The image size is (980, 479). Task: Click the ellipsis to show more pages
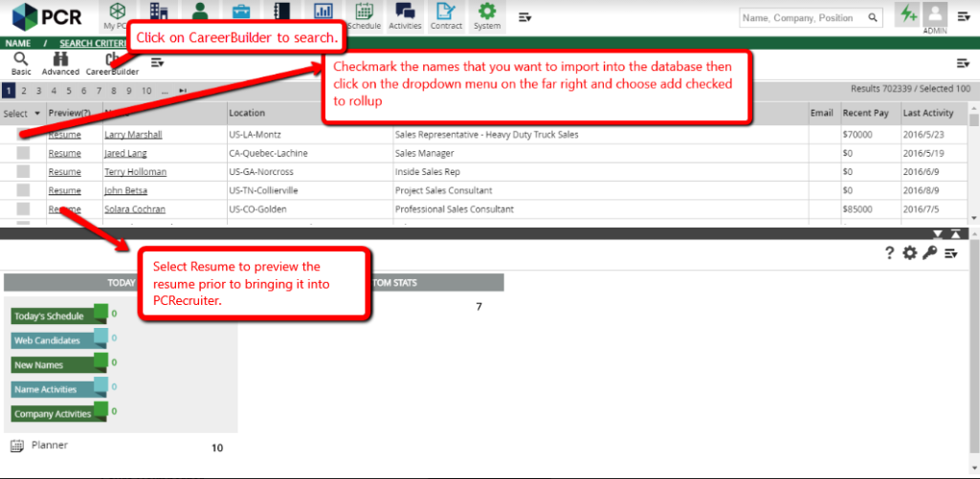pos(165,91)
